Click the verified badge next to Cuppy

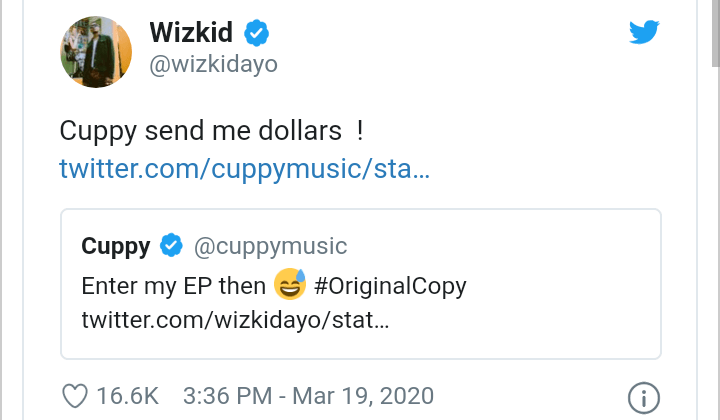coord(172,246)
